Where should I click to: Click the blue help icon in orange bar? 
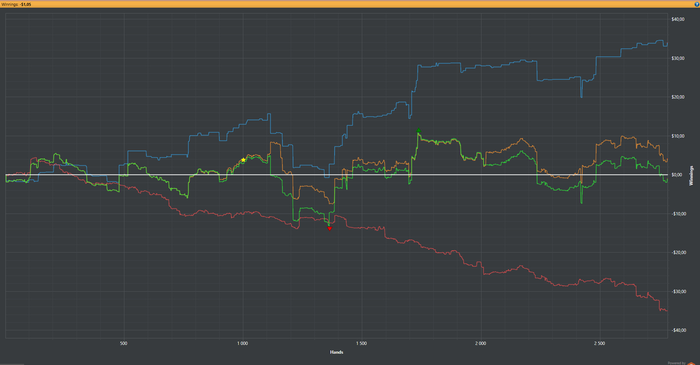coord(697,4)
